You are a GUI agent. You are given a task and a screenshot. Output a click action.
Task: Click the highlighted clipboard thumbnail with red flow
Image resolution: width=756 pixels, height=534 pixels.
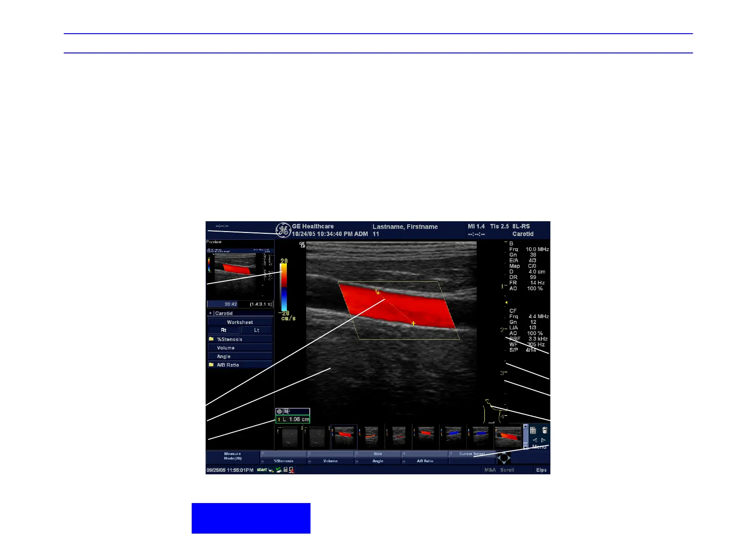pos(344,437)
